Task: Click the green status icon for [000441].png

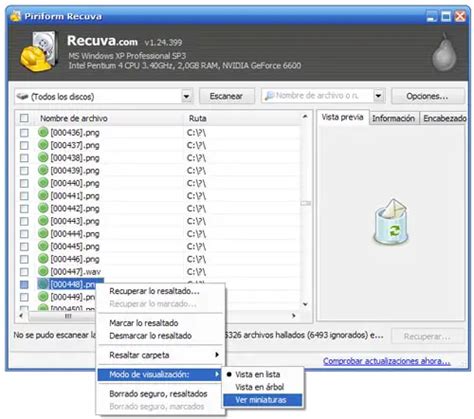Action: (43, 196)
